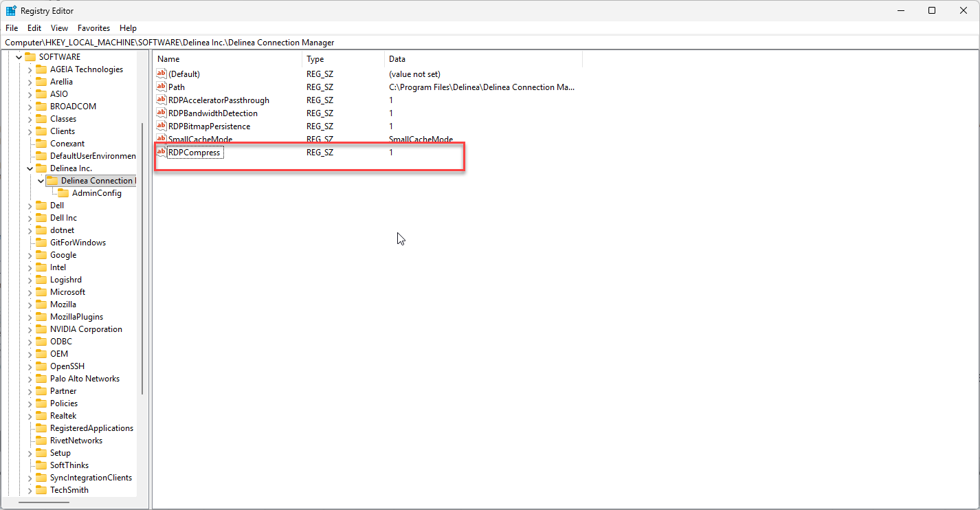The height and width of the screenshot is (510, 980).
Task: Open the File menu
Action: (12, 28)
